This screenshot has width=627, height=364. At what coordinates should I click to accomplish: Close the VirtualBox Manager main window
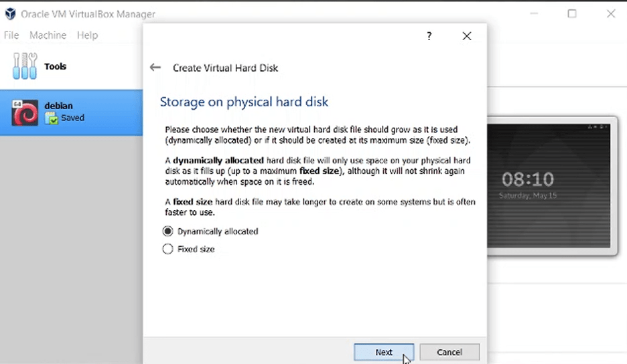pyautogui.click(x=610, y=14)
